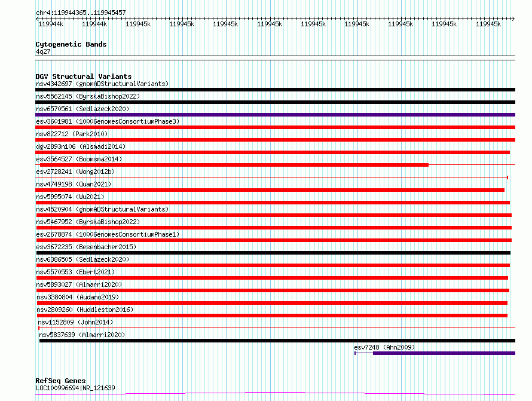This screenshot has width=532, height=401.
Task: Click the nsv5570553 Ebert2021 label
Action: 75,272
